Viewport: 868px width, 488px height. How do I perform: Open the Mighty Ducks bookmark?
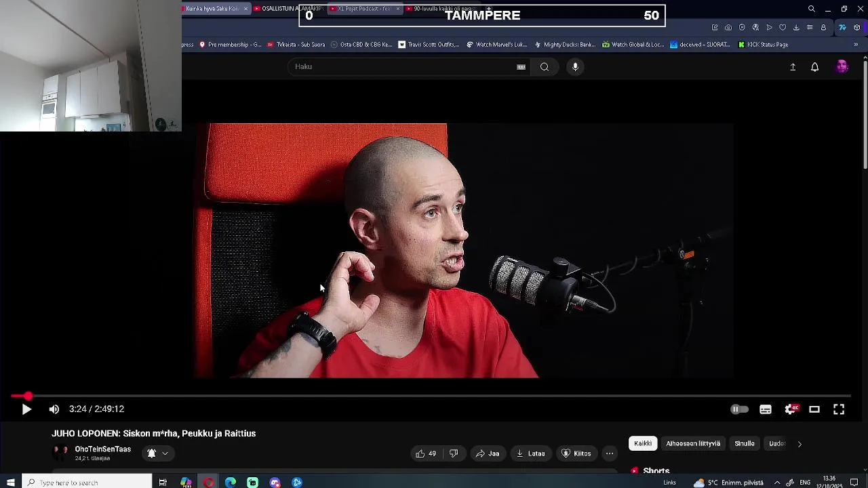[x=565, y=45]
